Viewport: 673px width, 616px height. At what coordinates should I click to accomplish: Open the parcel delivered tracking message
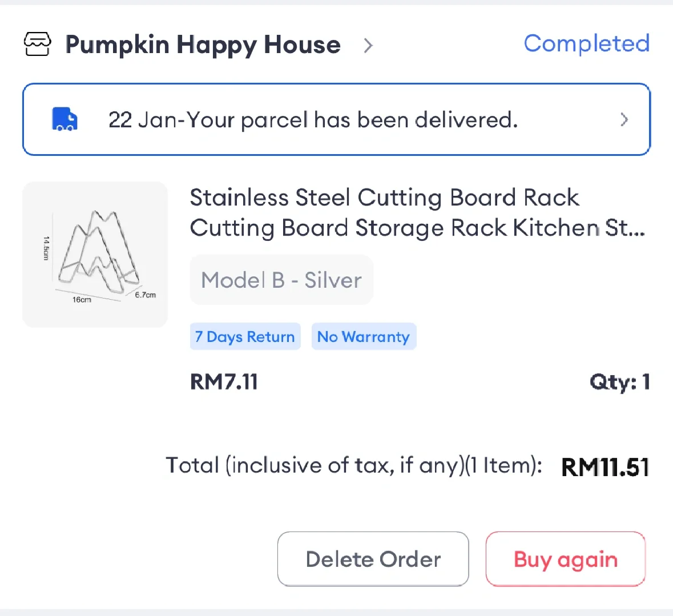313,120
